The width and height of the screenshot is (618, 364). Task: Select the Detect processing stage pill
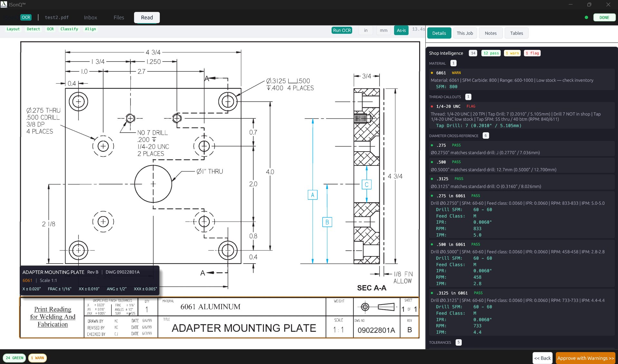coord(34,29)
